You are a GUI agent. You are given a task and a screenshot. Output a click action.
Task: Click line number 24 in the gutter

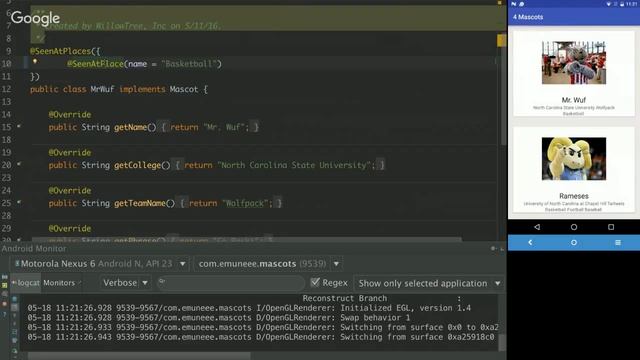tap(6, 191)
